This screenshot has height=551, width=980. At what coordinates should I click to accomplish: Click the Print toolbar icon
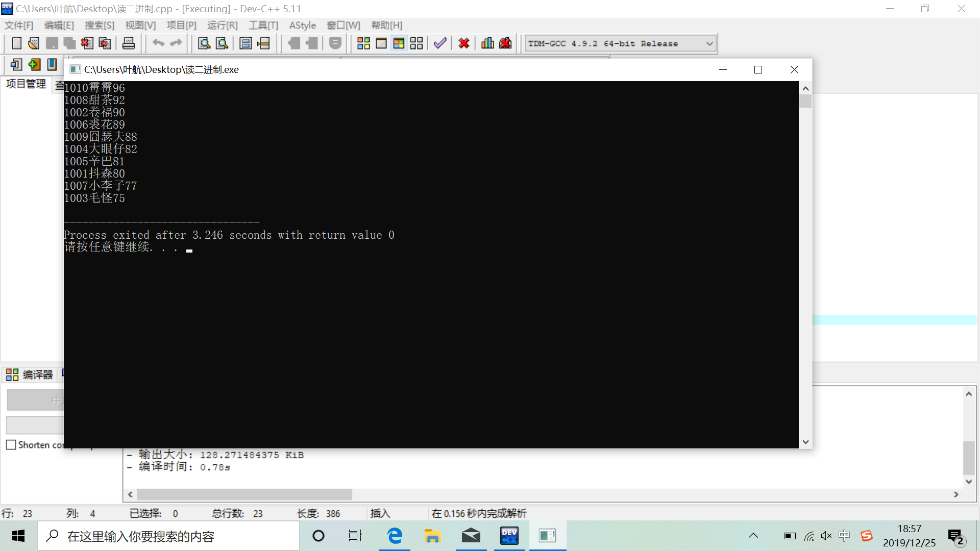(x=129, y=43)
